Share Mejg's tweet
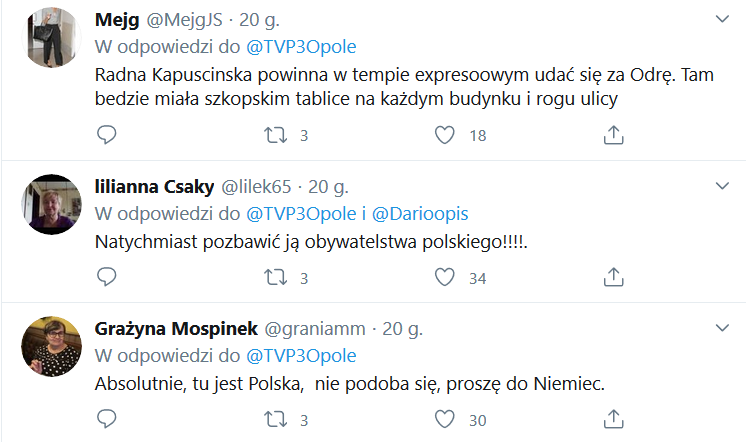Viewport: 746px width, 442px height. click(616, 135)
